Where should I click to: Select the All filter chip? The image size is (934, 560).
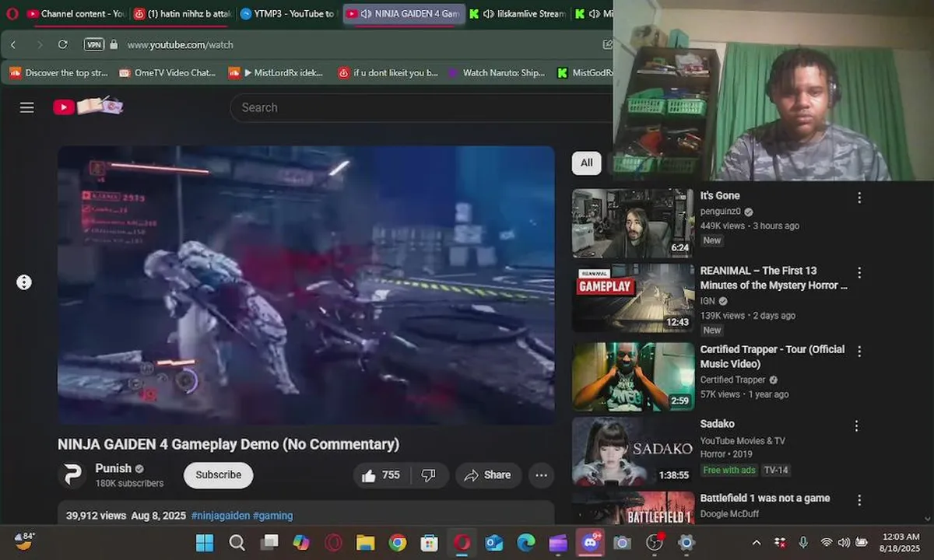point(586,163)
